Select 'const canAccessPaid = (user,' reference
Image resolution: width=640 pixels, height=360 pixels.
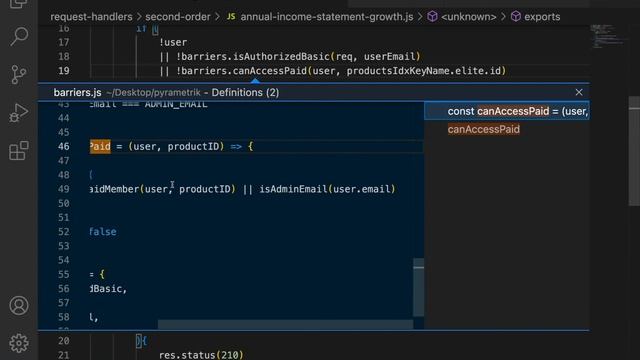(507, 111)
